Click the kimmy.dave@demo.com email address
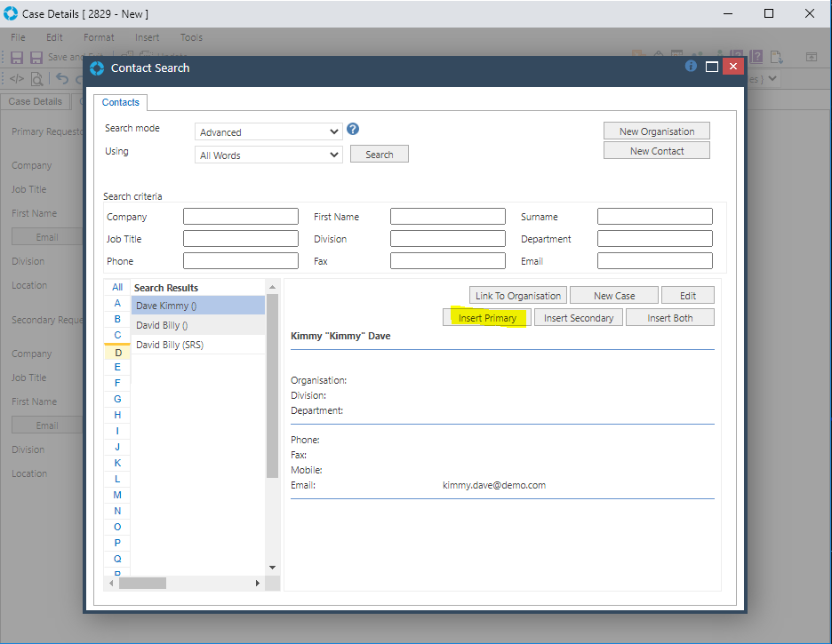The width and height of the screenshot is (832, 644). [x=494, y=485]
